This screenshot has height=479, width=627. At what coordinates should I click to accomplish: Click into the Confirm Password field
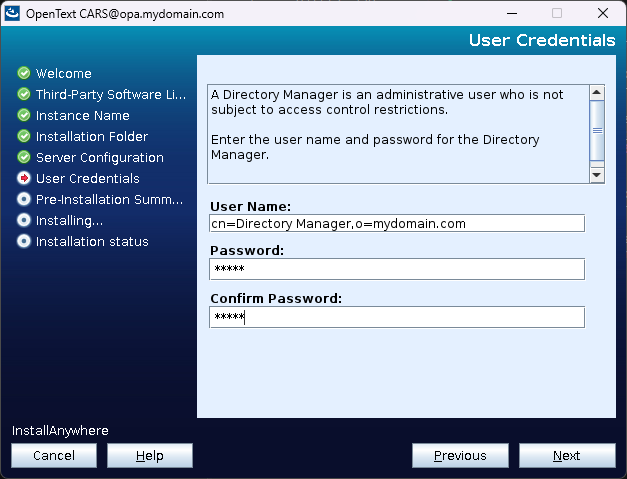point(396,317)
